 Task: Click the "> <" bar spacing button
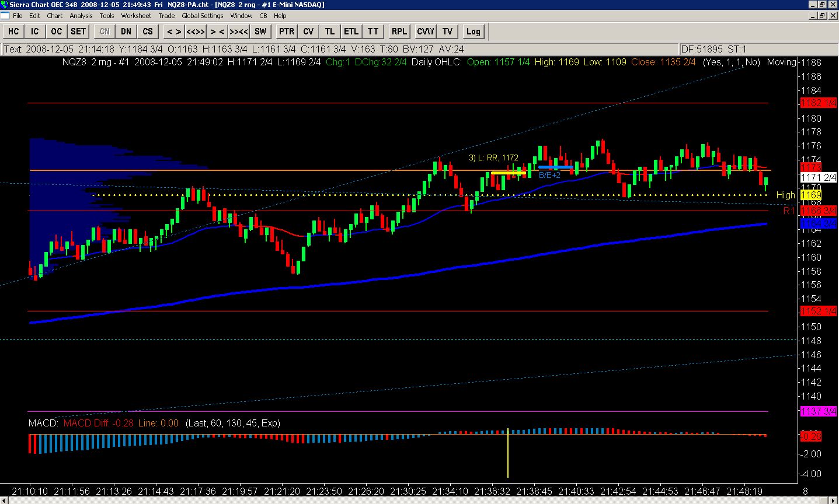coord(217,32)
